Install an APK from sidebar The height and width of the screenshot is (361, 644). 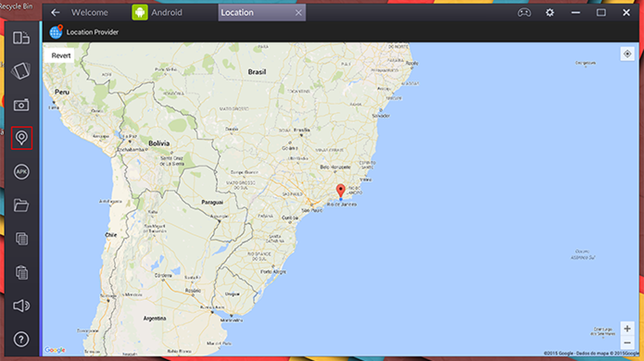[x=22, y=172]
